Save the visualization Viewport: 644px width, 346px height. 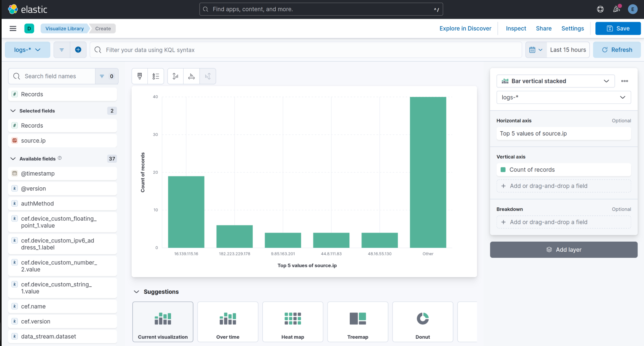618,29
